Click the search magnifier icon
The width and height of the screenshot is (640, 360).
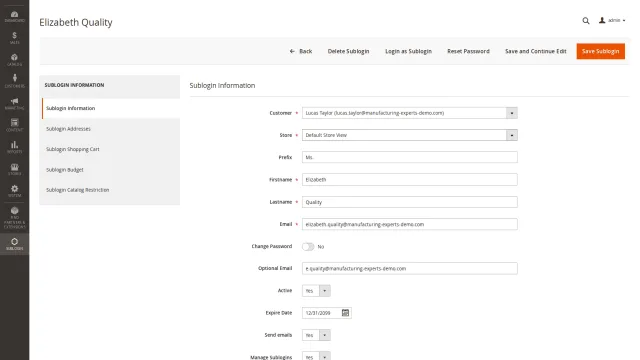(586, 20)
